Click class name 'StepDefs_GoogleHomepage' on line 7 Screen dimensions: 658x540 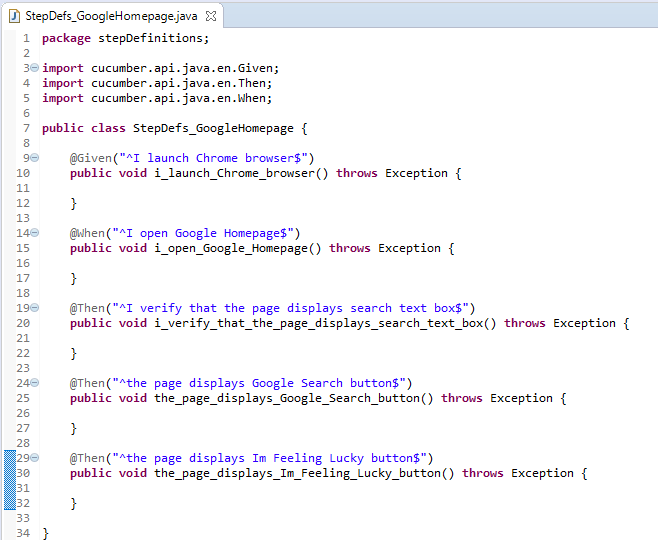pos(213,128)
